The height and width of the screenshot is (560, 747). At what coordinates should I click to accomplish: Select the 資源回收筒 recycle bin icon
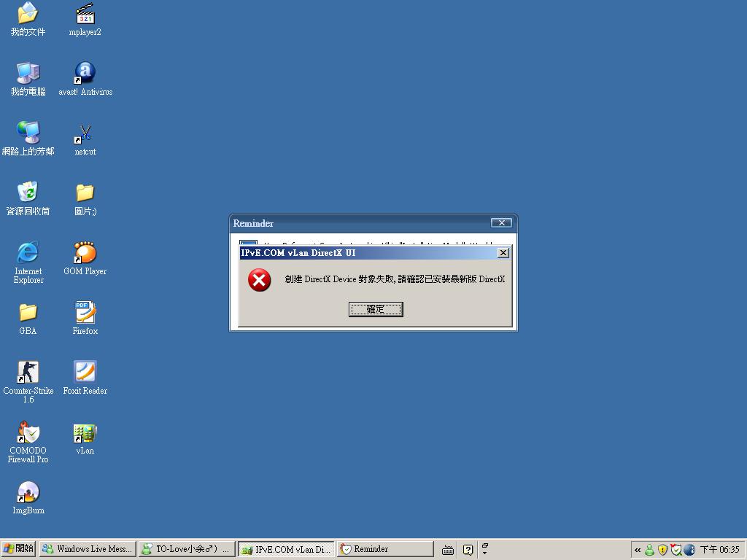click(x=28, y=192)
